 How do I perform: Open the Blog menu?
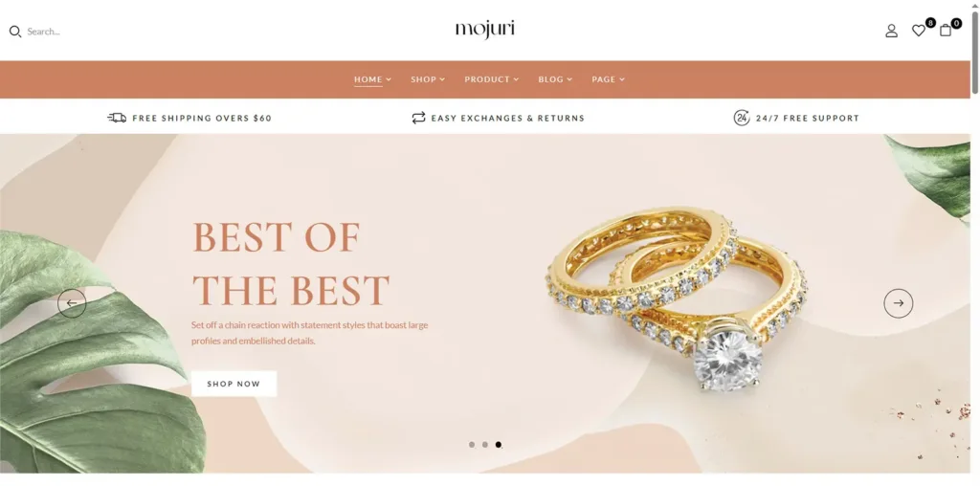coord(555,79)
